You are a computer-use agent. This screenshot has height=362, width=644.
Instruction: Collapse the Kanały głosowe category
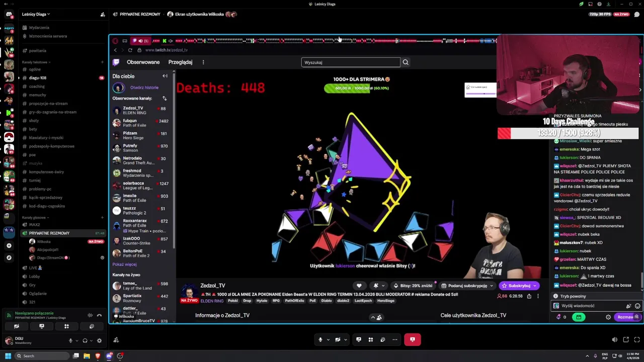[36, 217]
